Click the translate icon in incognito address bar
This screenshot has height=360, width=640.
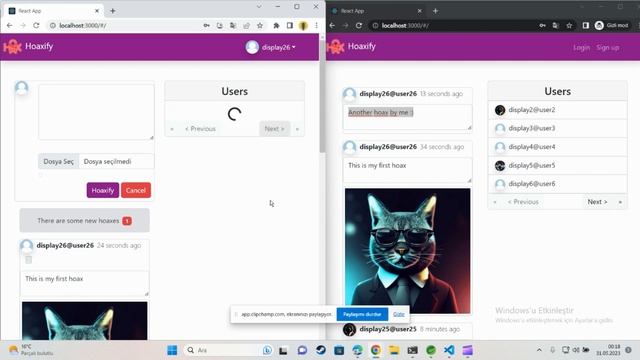556,25
